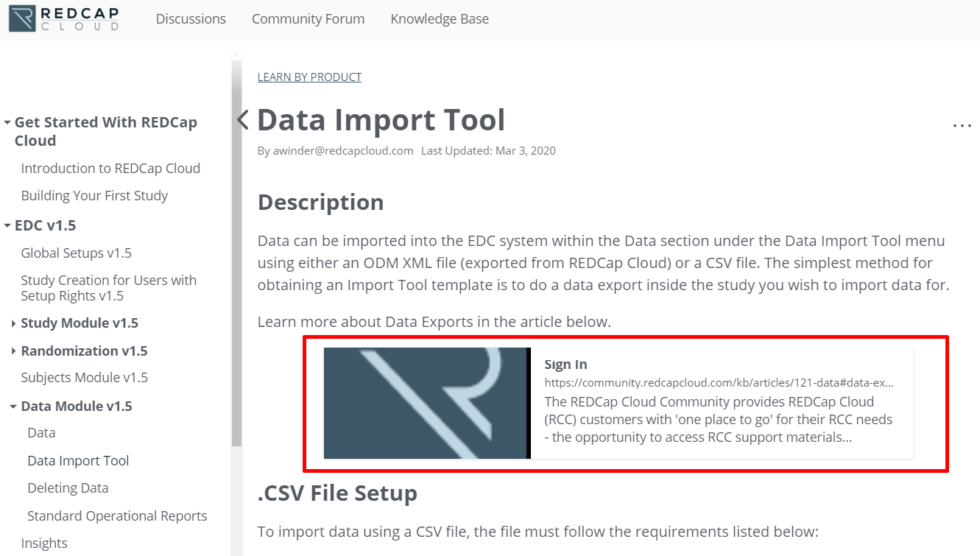Follow the LEARN BY PRODUCT breadcrumb link

click(309, 77)
